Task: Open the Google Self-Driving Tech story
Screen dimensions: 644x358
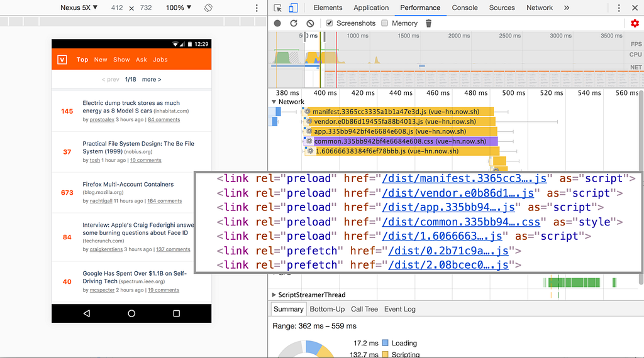Action: click(x=135, y=277)
